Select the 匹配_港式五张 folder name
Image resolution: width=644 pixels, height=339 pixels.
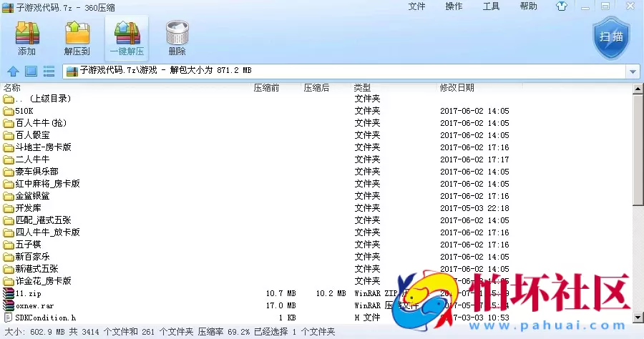(43, 220)
